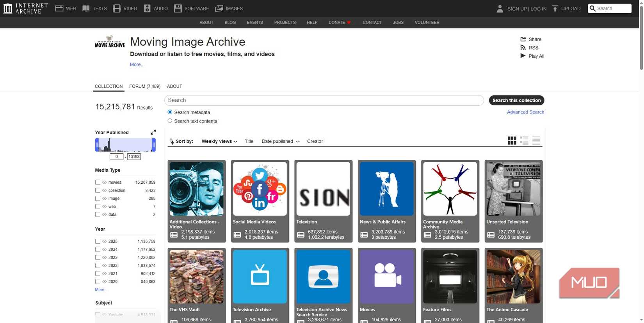Viewport: 644px width, 323px height.
Task: Click the Upload arrow icon
Action: pyautogui.click(x=555, y=8)
